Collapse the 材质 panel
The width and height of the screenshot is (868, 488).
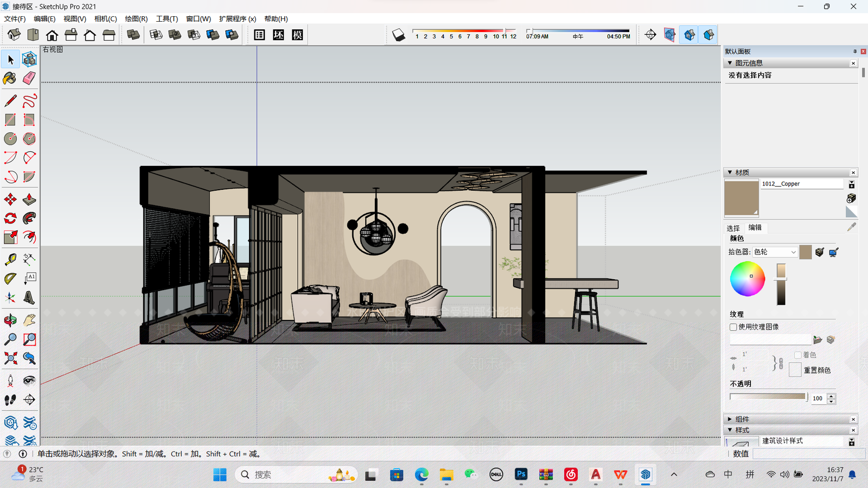[x=730, y=172]
